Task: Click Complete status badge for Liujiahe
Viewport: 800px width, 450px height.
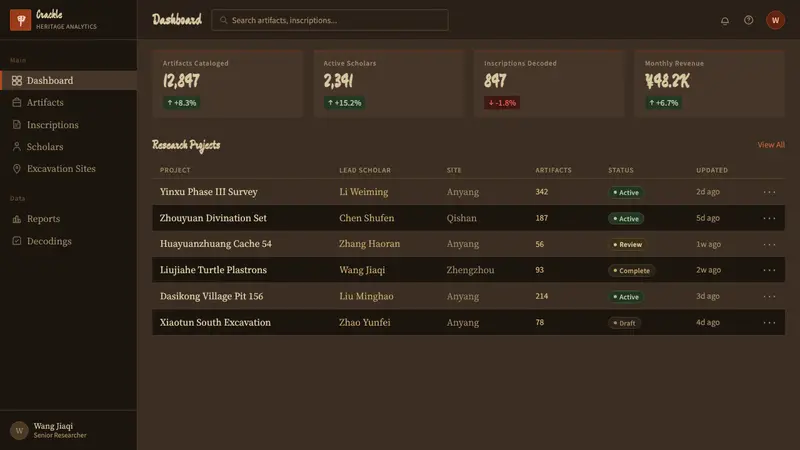Action: (631, 270)
